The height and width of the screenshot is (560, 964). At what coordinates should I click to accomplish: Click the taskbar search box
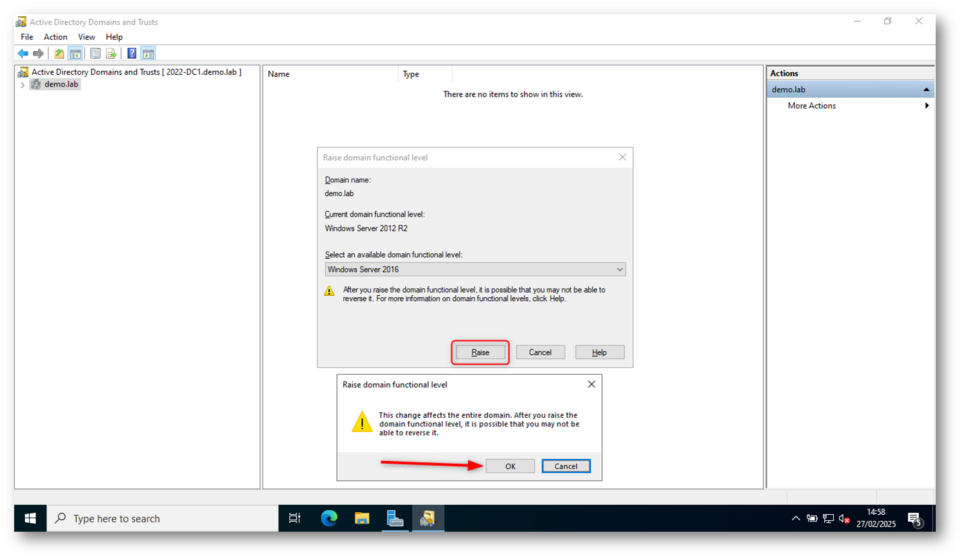point(162,518)
